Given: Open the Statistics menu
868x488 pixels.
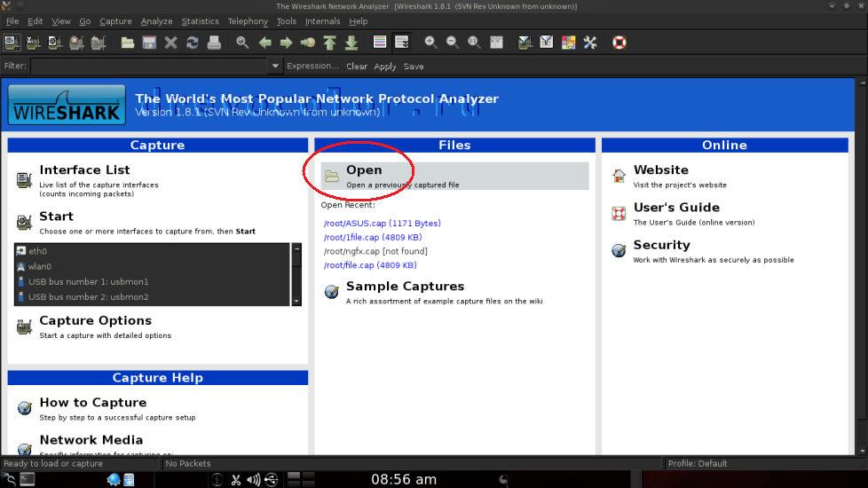Looking at the screenshot, I should click(200, 21).
